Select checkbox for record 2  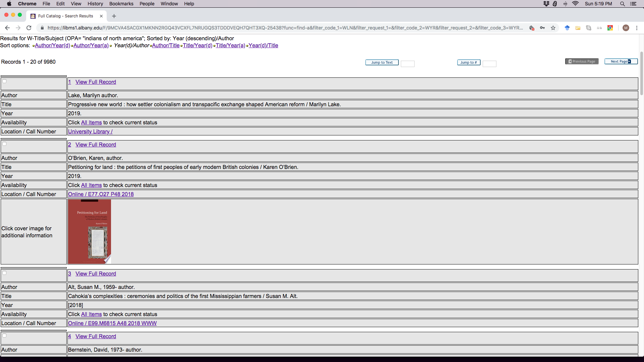pos(4,144)
